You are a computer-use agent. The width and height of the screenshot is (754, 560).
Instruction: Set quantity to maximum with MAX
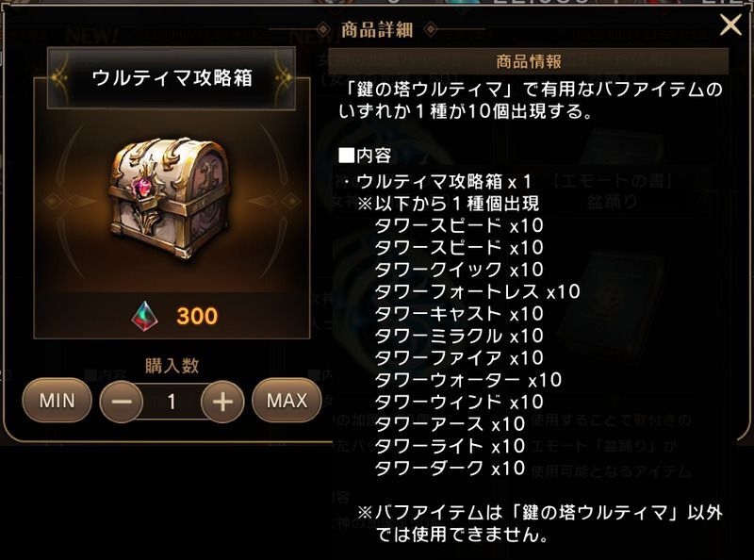tap(287, 401)
